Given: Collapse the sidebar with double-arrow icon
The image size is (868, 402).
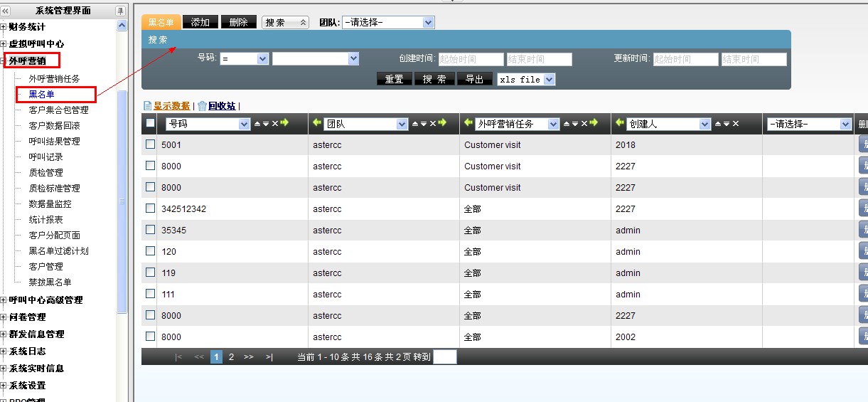Looking at the screenshot, I should point(6,11).
